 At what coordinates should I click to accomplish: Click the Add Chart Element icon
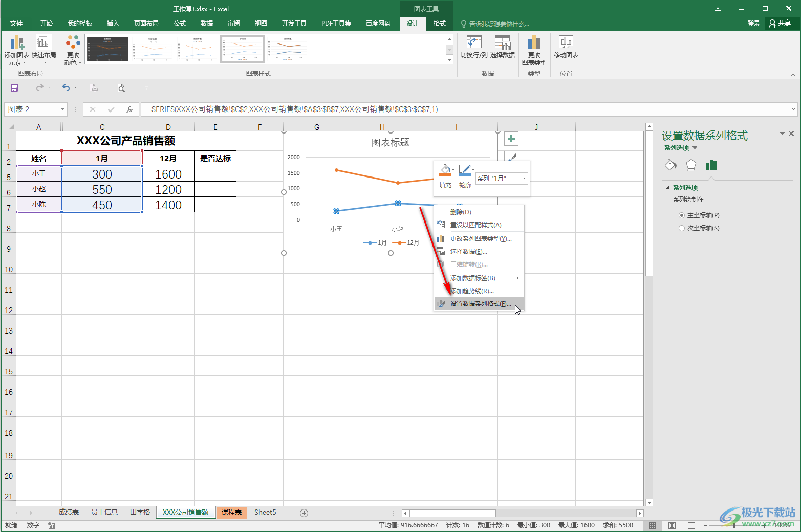[17, 43]
